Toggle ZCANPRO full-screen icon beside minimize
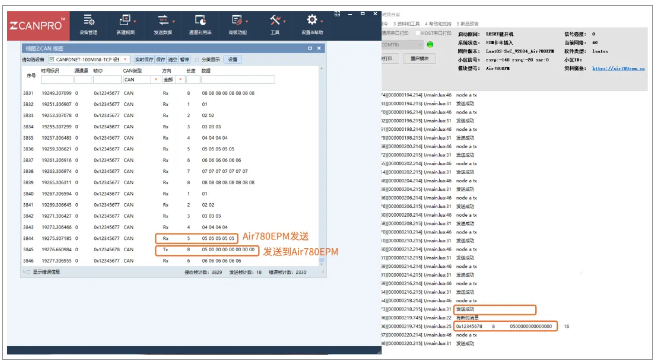The height and width of the screenshot is (364, 656). coord(337,14)
